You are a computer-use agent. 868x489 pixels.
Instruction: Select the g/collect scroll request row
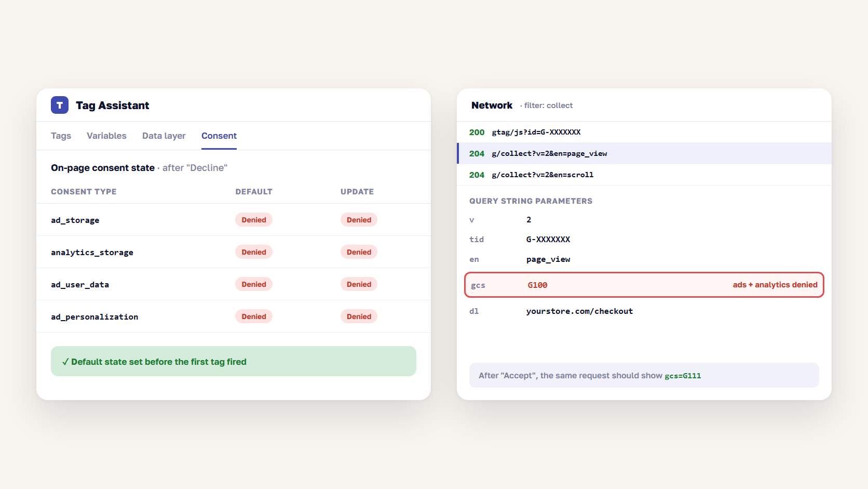tap(644, 175)
